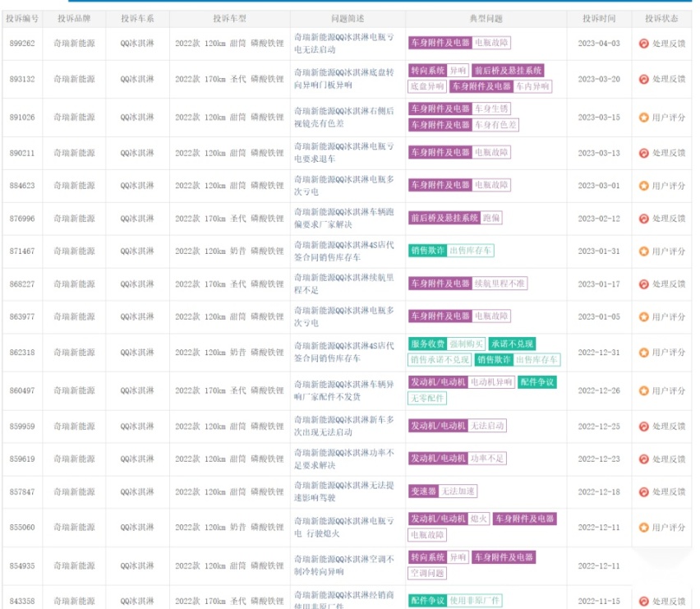The width and height of the screenshot is (700, 609).
Task: Click the orange rating icon for complaint 871467
Action: pos(643,251)
